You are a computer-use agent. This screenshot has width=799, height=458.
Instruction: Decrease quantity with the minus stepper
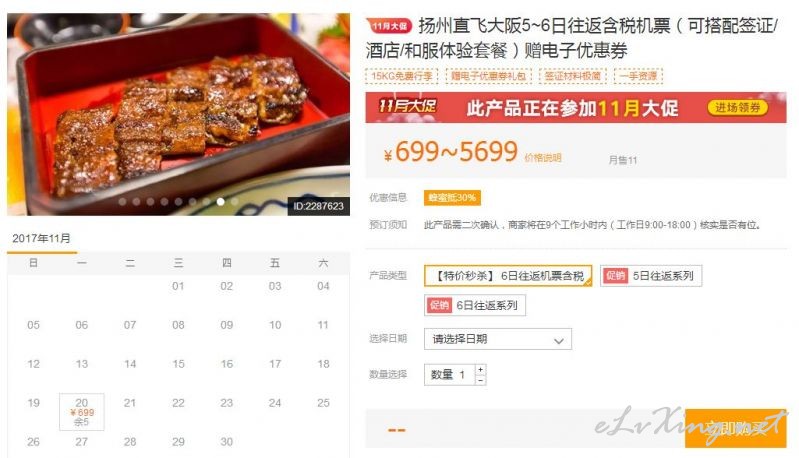481,380
